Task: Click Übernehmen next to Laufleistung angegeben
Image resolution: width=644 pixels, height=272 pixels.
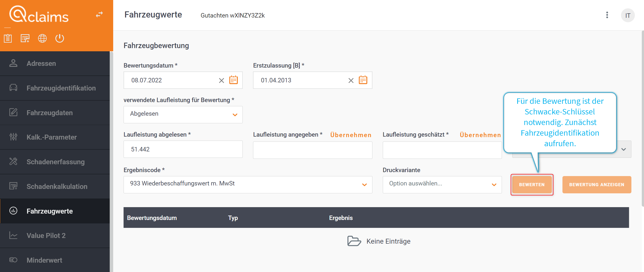Action: [x=350, y=135]
